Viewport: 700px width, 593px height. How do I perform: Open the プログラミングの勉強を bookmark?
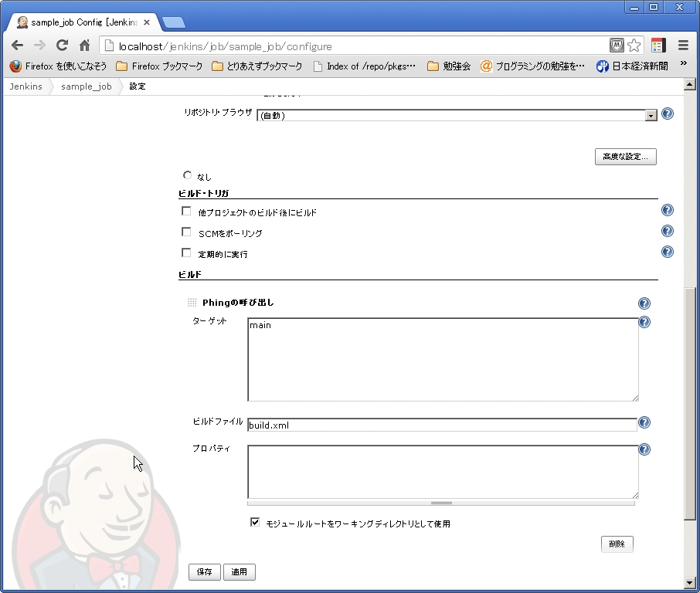[x=532, y=66]
